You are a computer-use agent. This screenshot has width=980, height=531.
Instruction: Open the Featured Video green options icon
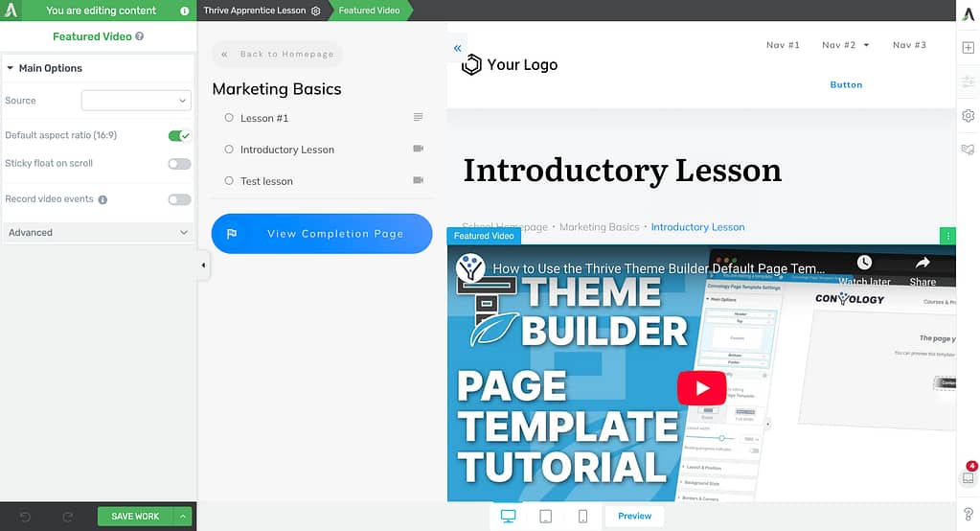947,236
